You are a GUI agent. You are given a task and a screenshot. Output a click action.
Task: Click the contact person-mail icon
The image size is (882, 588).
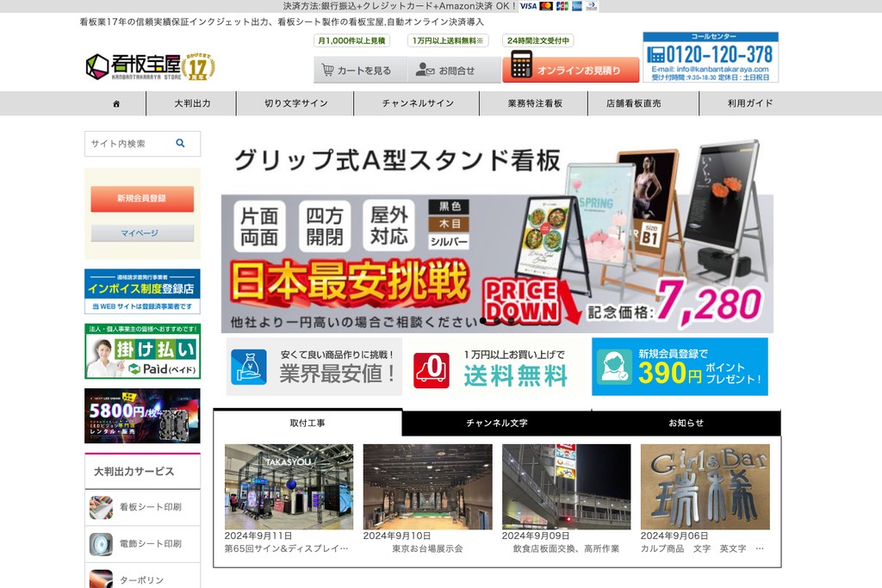(x=425, y=70)
